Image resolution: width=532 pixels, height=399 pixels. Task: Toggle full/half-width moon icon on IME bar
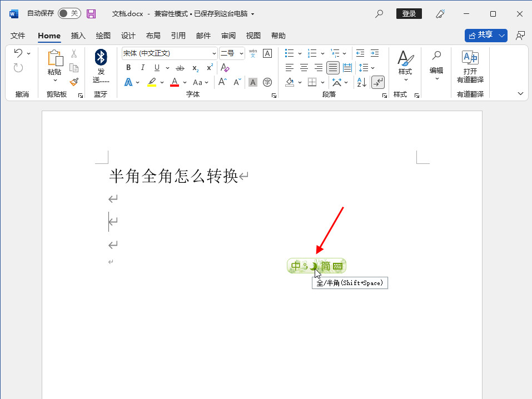(x=314, y=266)
